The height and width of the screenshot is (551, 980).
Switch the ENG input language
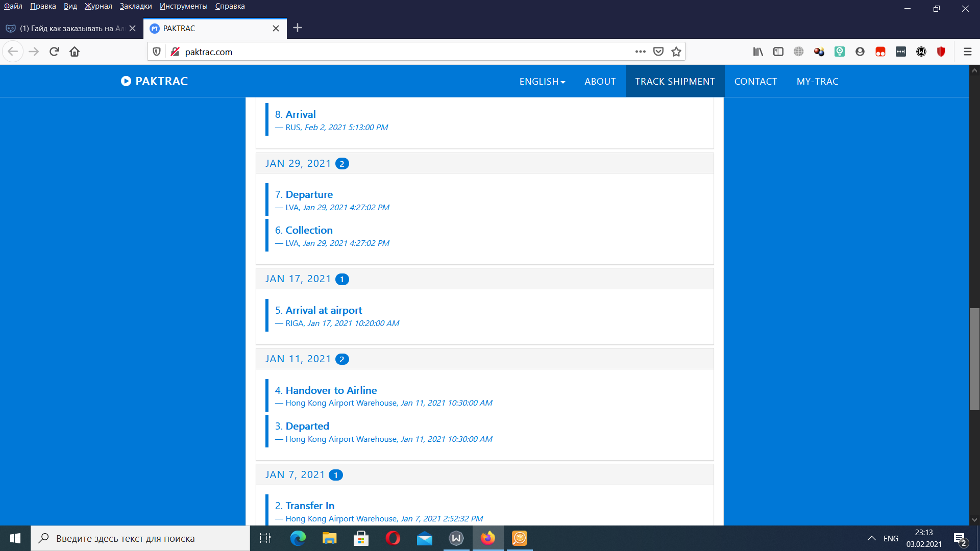click(891, 538)
